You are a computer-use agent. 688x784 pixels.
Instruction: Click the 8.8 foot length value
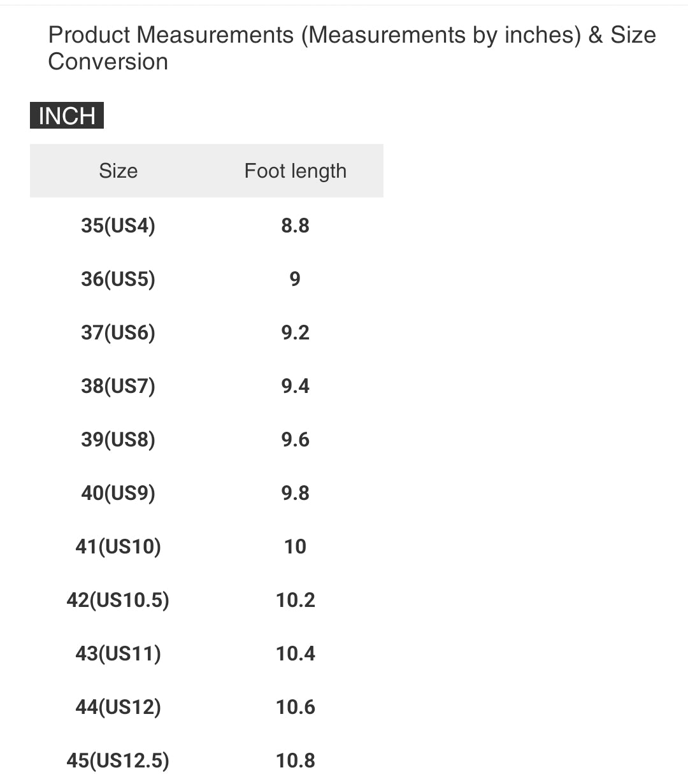[x=295, y=225]
